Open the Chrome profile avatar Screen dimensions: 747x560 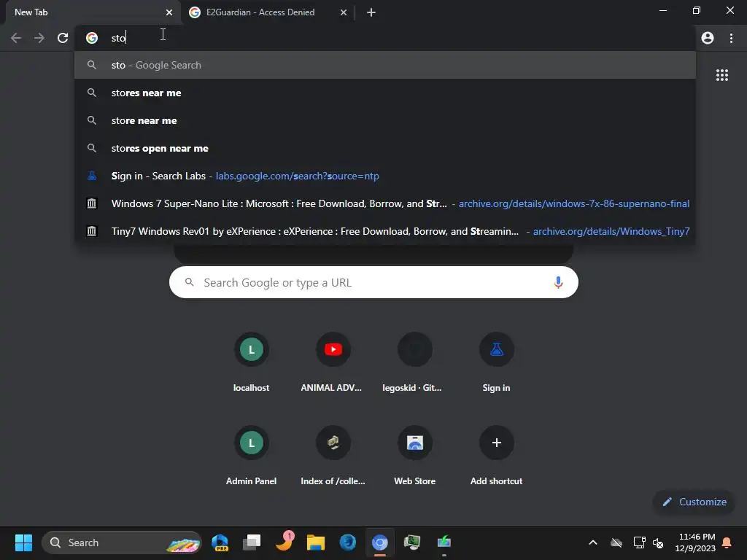click(x=708, y=38)
